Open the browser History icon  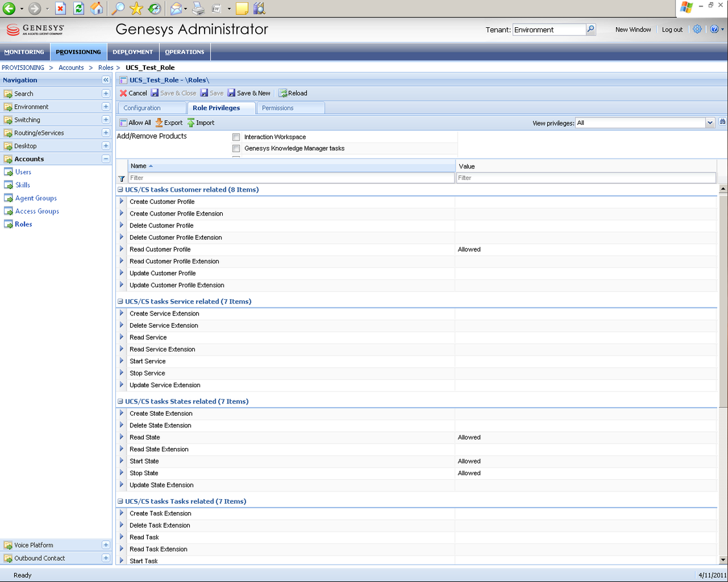[154, 8]
